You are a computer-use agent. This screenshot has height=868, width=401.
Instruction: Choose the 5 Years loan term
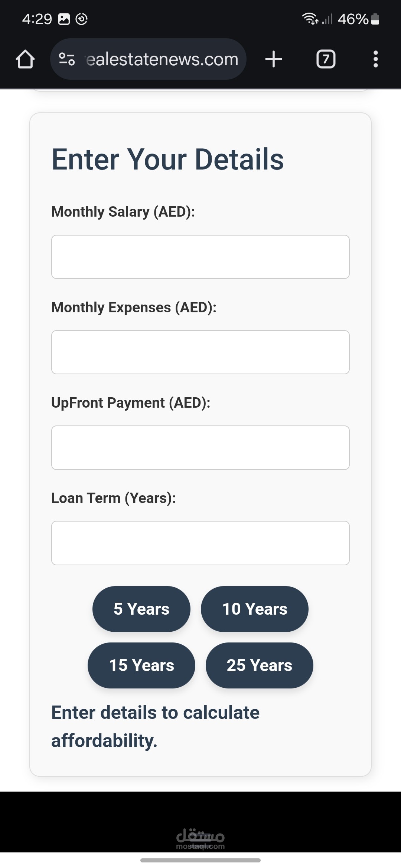coord(141,609)
